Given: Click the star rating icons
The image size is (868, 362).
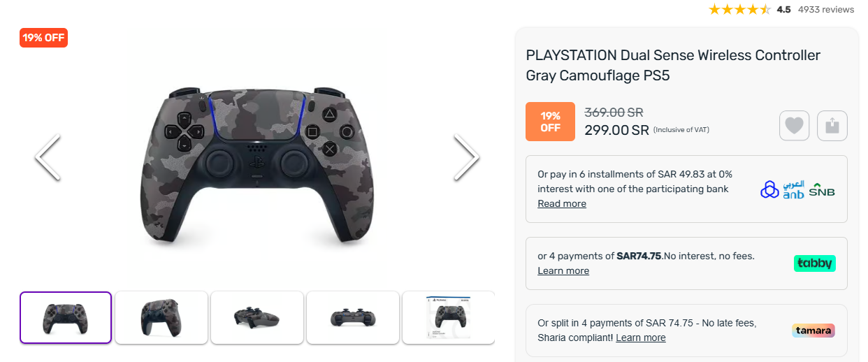Looking at the screenshot, I should point(739,10).
